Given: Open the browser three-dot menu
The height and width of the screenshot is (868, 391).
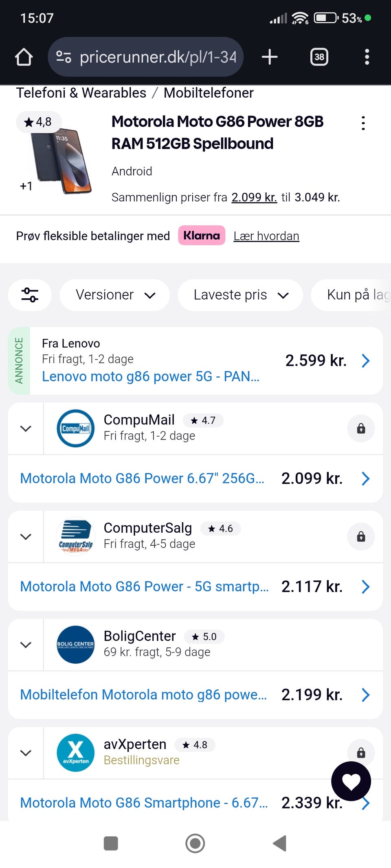Looking at the screenshot, I should click(367, 57).
